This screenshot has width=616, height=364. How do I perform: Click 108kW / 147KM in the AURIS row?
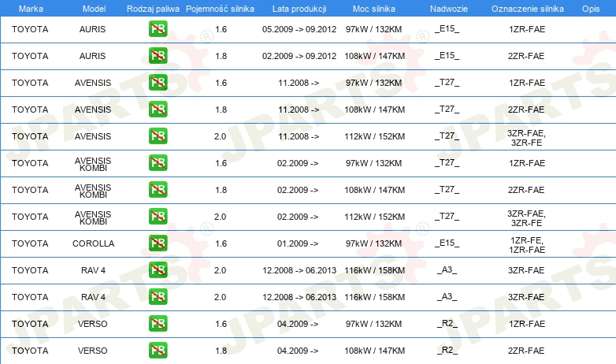pyautogui.click(x=375, y=56)
